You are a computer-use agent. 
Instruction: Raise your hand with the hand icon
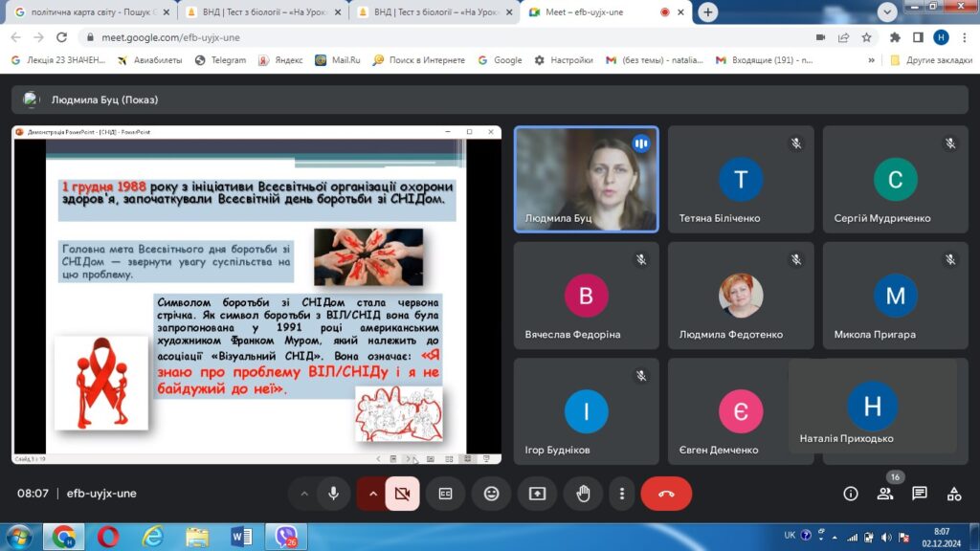pos(583,494)
